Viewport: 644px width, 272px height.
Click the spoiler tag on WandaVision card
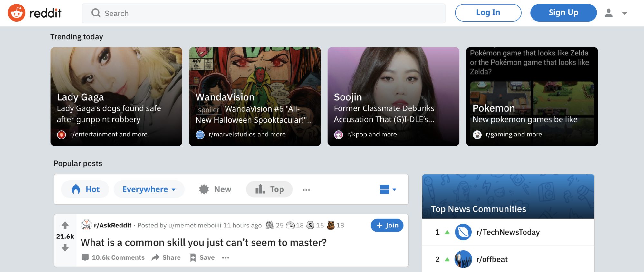point(209,110)
